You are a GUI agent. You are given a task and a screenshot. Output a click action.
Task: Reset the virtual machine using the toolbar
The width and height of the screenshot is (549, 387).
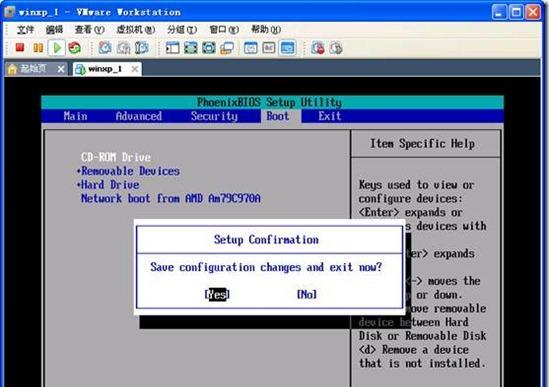75,47
